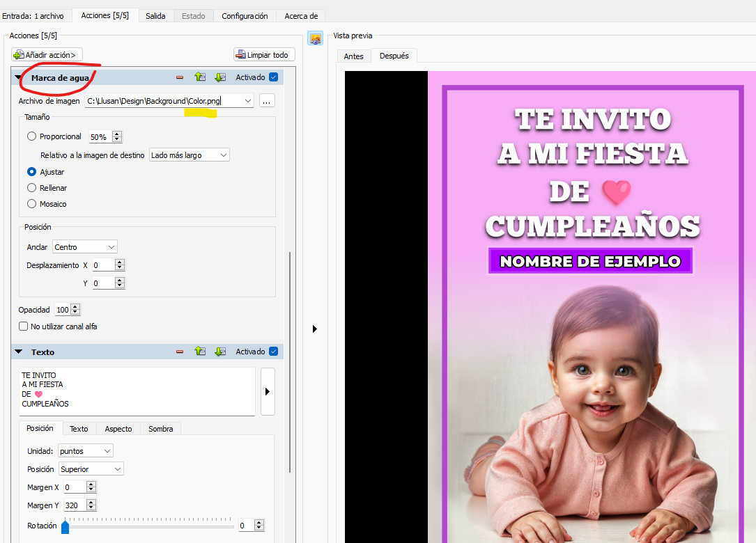Move Texto action up
The height and width of the screenshot is (543, 756).
pyautogui.click(x=200, y=352)
